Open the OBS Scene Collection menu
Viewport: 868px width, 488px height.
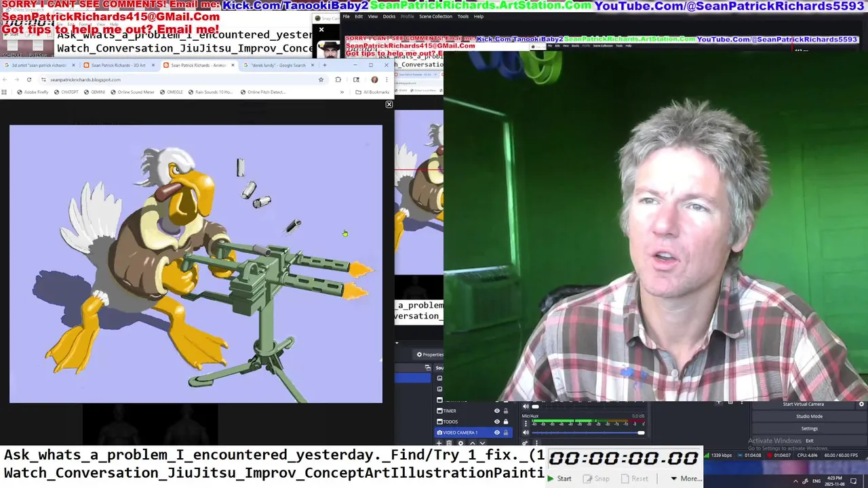coord(435,16)
